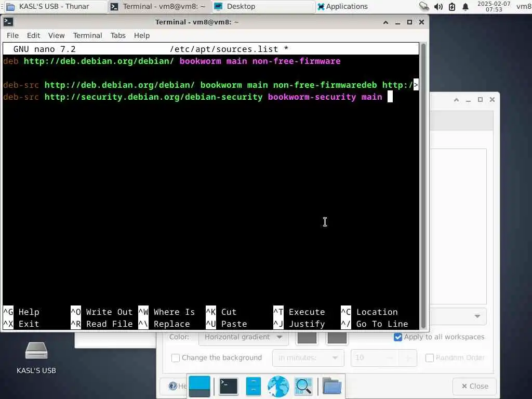
Task: Click the battery power tray icon
Action: [452, 6]
